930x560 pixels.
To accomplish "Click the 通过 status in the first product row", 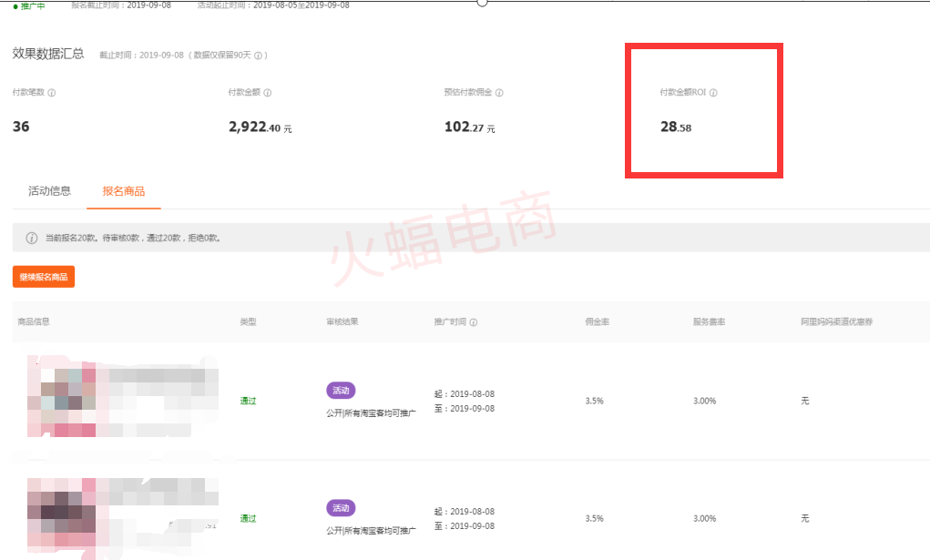I will tap(248, 401).
